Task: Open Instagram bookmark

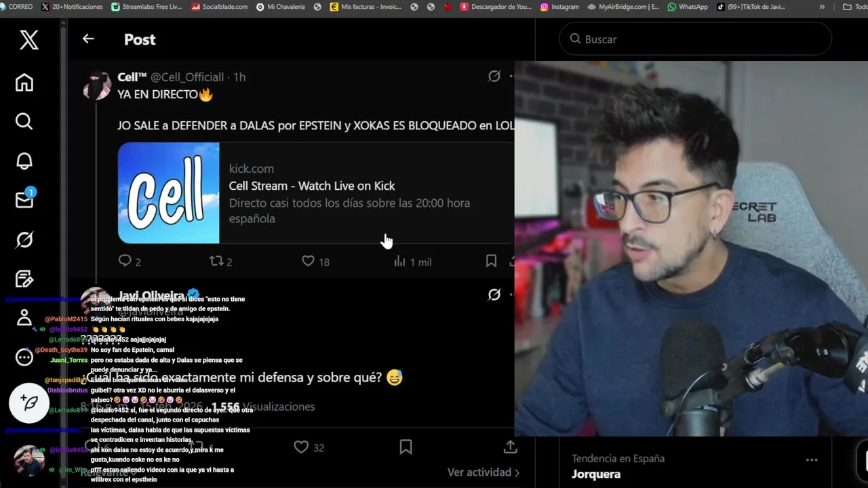Action: (x=559, y=7)
